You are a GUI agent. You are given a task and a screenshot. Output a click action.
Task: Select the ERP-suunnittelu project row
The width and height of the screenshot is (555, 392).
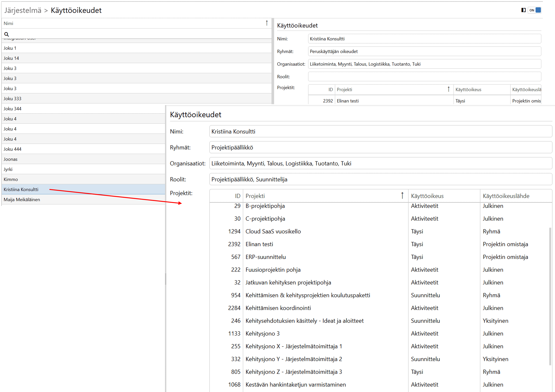click(x=265, y=257)
